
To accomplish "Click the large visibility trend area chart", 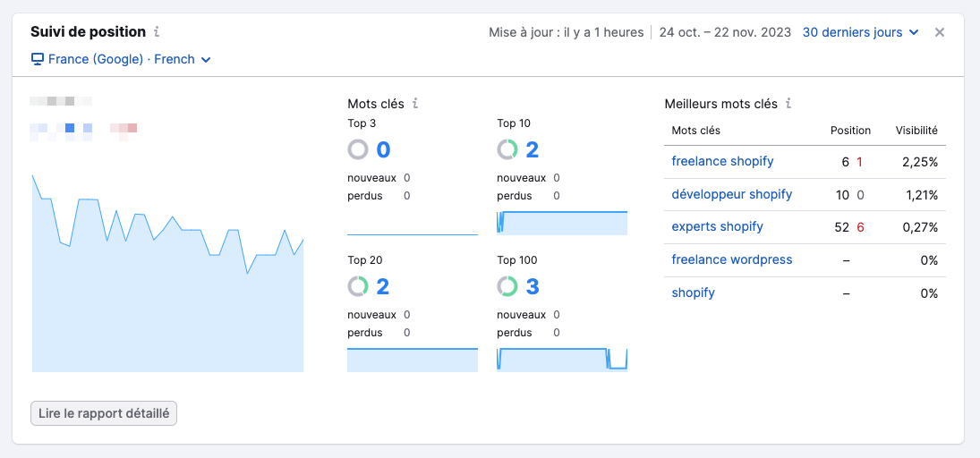I will pyautogui.click(x=167, y=274).
